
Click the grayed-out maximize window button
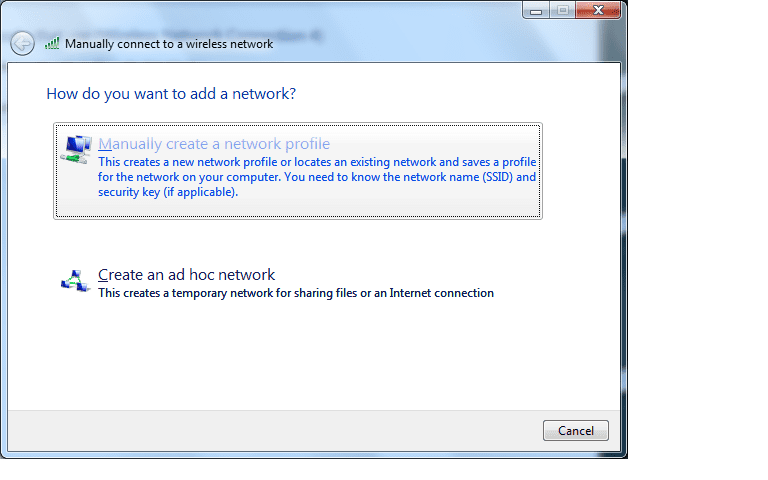click(x=563, y=10)
